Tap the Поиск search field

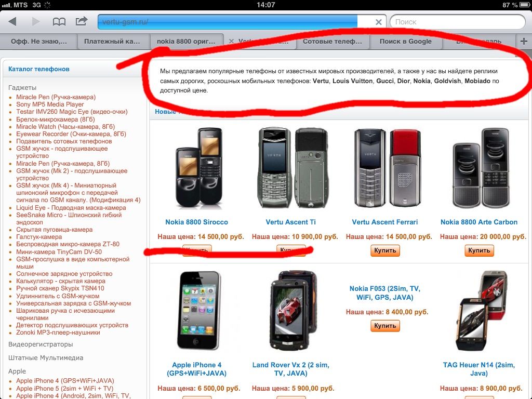point(458,22)
